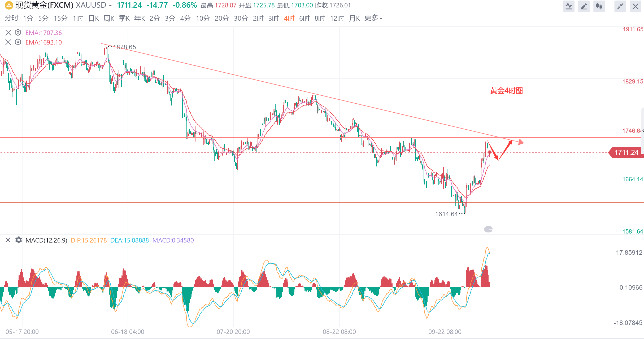The width and height of the screenshot is (644, 339).
Task: Switch to the 12时 timeframe
Action: click(x=337, y=18)
